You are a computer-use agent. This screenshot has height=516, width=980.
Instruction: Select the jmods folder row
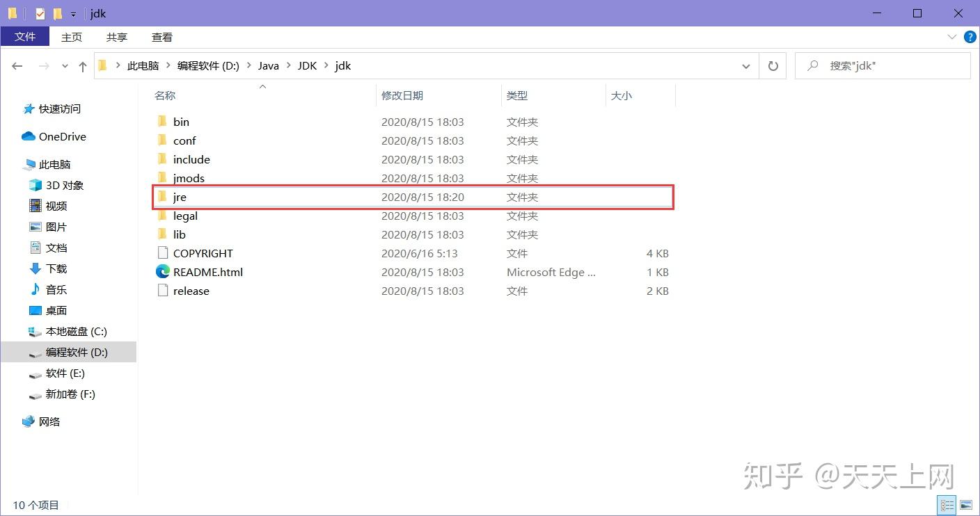point(188,178)
